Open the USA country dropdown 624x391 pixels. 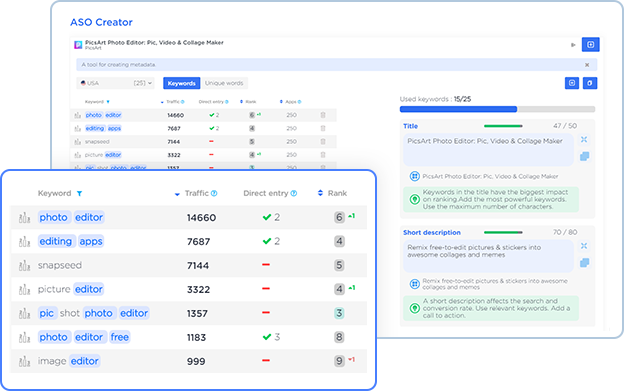pos(115,83)
